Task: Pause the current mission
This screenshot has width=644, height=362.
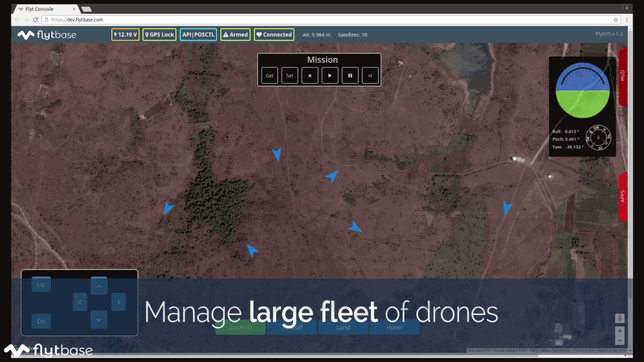Action: pyautogui.click(x=350, y=76)
